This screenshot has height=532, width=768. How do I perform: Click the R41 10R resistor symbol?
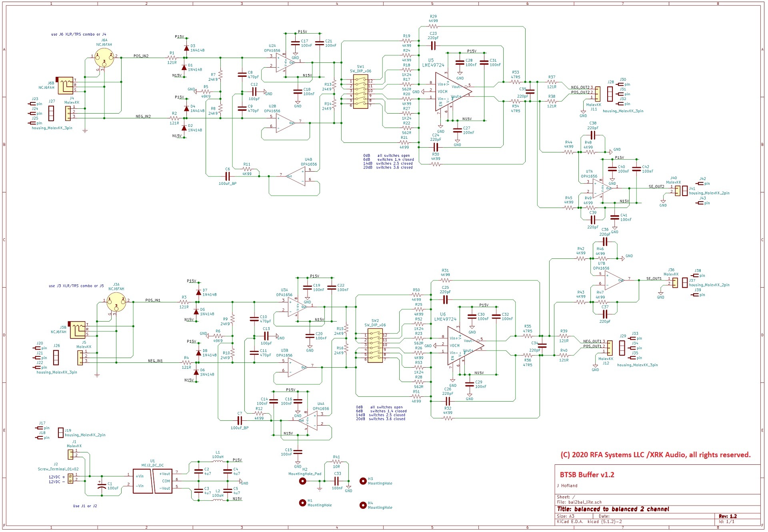tap(336, 462)
